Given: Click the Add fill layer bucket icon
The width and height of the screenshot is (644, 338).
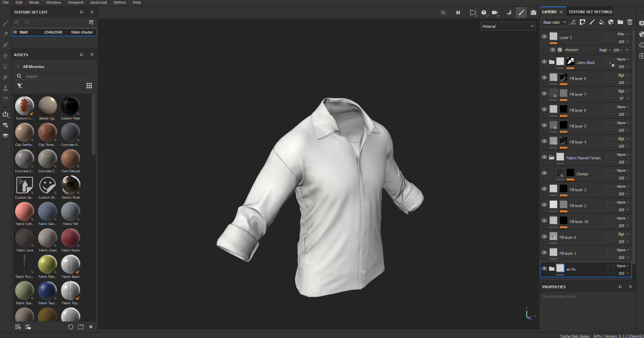Looking at the screenshot, I should click(x=601, y=22).
